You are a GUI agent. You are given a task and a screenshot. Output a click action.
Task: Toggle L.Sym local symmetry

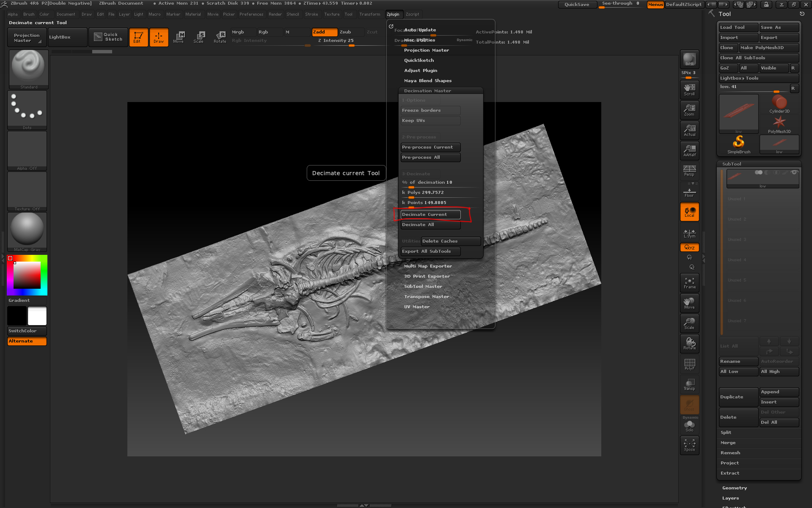coord(689,233)
